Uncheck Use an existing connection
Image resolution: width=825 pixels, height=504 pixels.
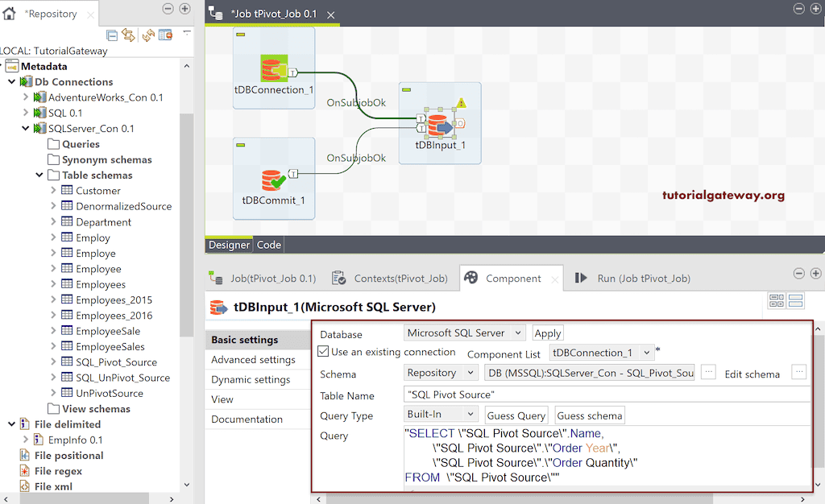(324, 352)
